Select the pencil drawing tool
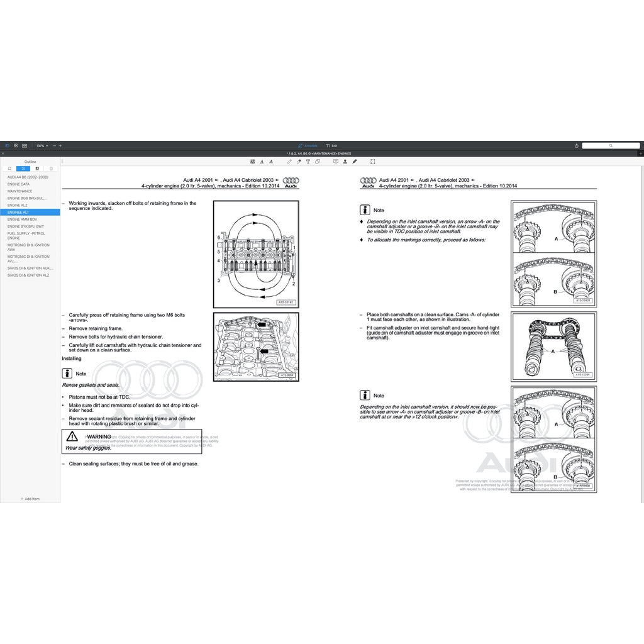 (x=289, y=162)
